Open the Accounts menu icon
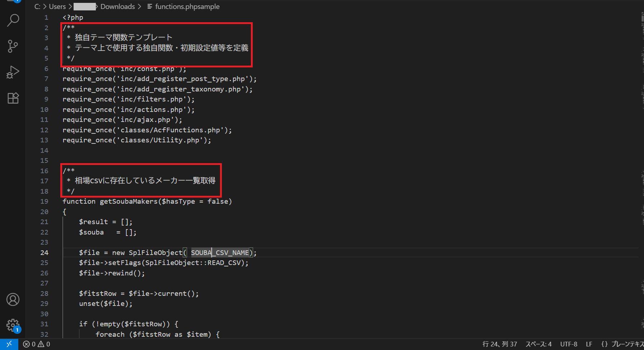Viewport: 644px width, 350px height. pos(13,299)
